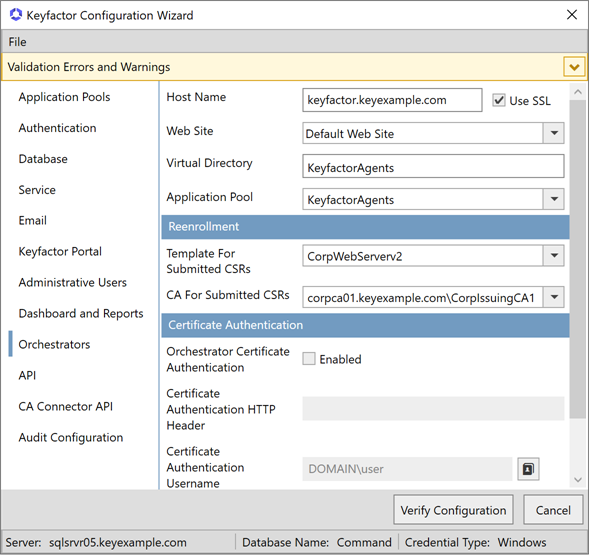The image size is (589, 555).
Task: Switch to the CA Connector API section
Action: [66, 406]
